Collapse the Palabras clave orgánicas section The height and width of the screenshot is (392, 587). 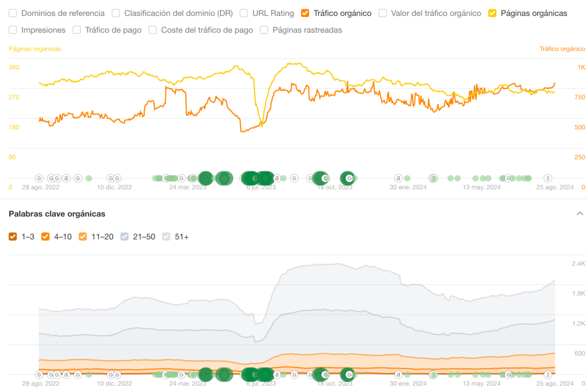click(x=580, y=214)
